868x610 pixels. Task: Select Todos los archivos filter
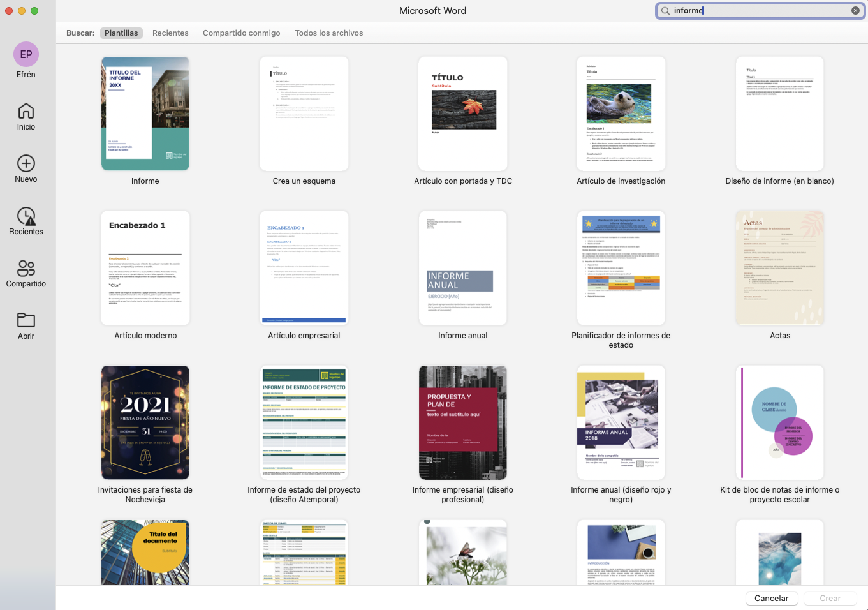point(328,33)
